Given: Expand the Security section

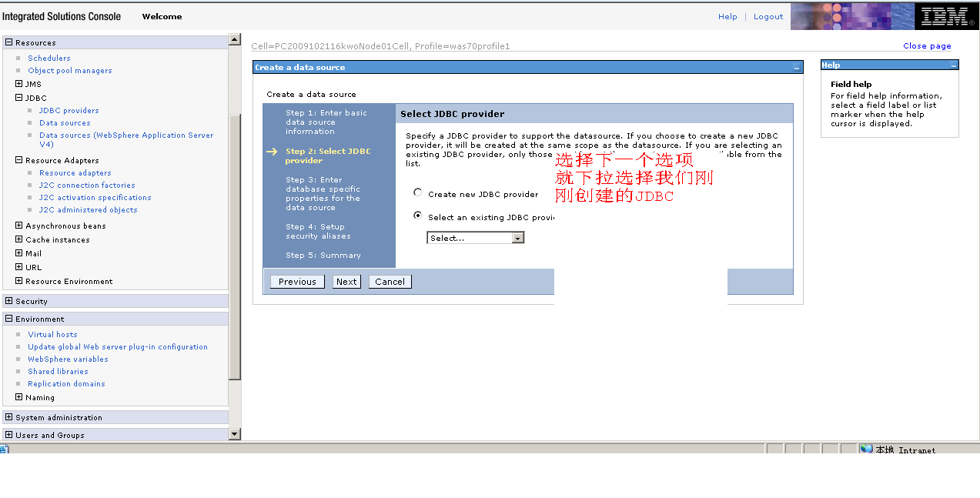Looking at the screenshot, I should pyautogui.click(x=9, y=301).
